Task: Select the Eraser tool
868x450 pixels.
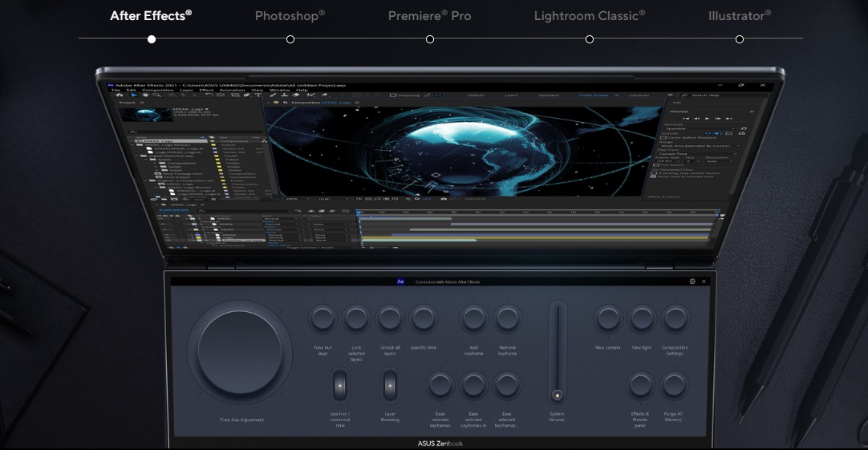Action: (296, 95)
